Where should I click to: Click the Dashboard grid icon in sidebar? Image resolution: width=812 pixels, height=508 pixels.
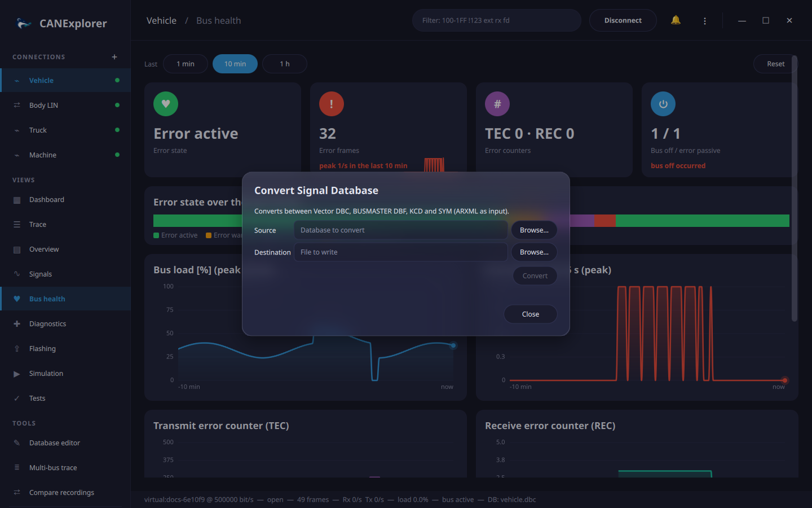tap(17, 200)
